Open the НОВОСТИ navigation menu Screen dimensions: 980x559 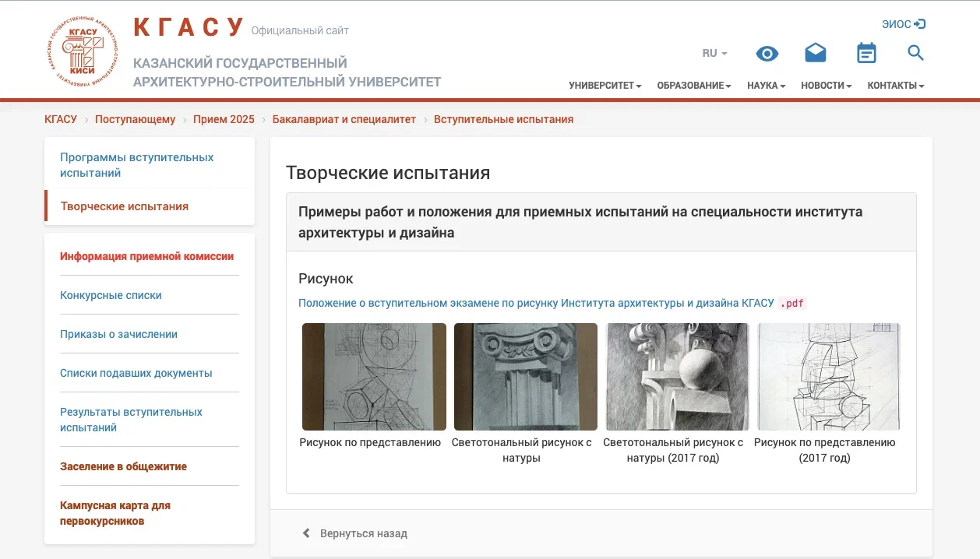(827, 86)
